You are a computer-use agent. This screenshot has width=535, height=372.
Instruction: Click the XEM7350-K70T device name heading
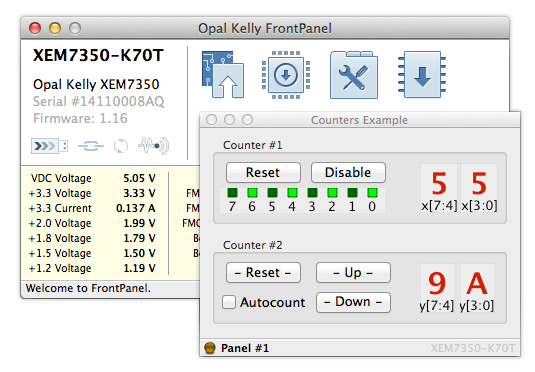pyautogui.click(x=98, y=55)
